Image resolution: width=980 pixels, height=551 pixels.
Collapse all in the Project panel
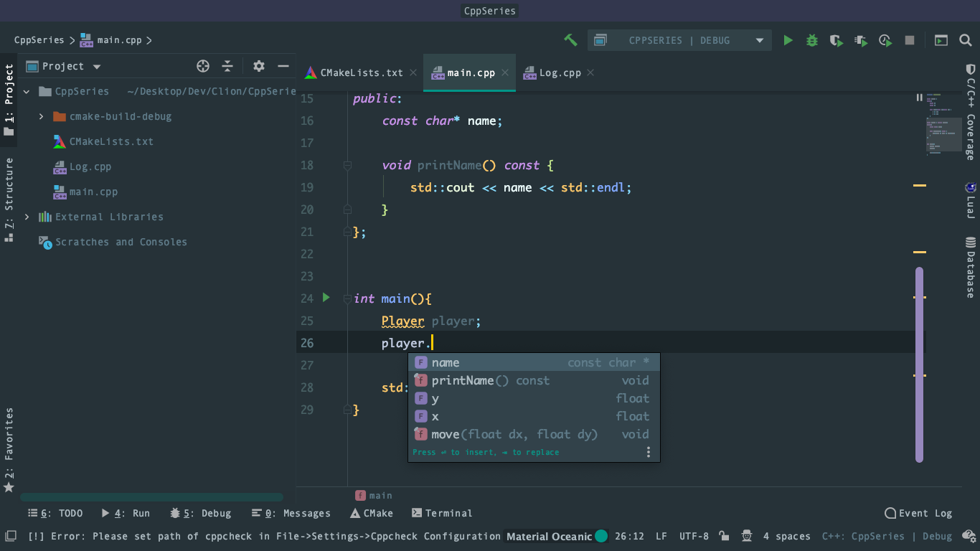pyautogui.click(x=227, y=66)
